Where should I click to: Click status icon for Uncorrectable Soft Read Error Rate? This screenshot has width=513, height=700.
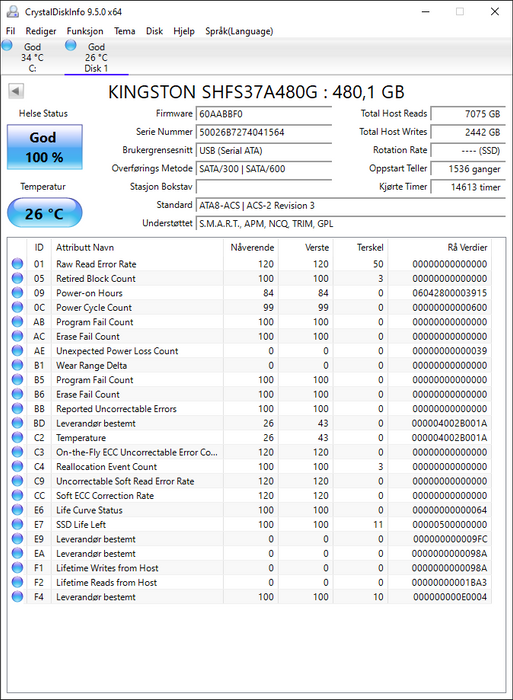point(17,481)
